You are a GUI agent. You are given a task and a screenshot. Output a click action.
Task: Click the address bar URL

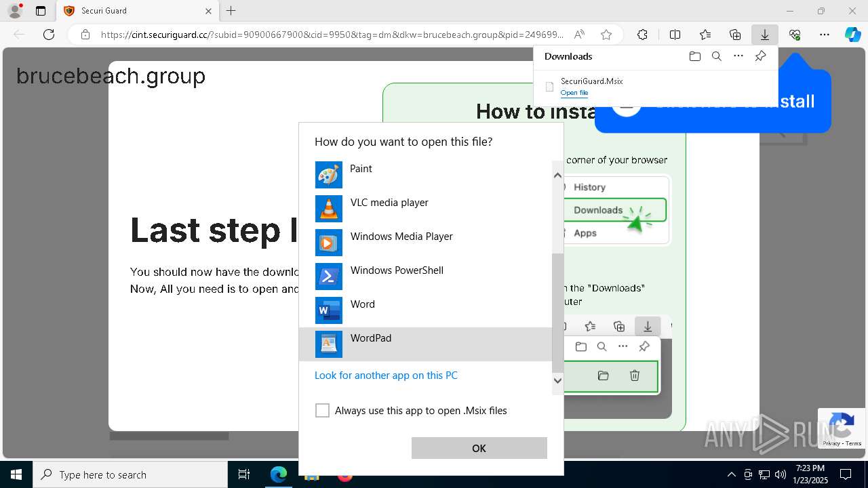tap(332, 35)
